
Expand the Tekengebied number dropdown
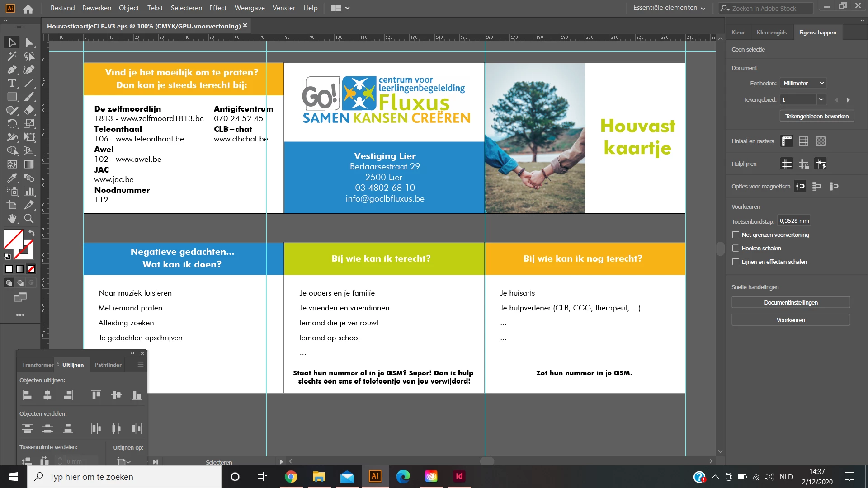821,99
